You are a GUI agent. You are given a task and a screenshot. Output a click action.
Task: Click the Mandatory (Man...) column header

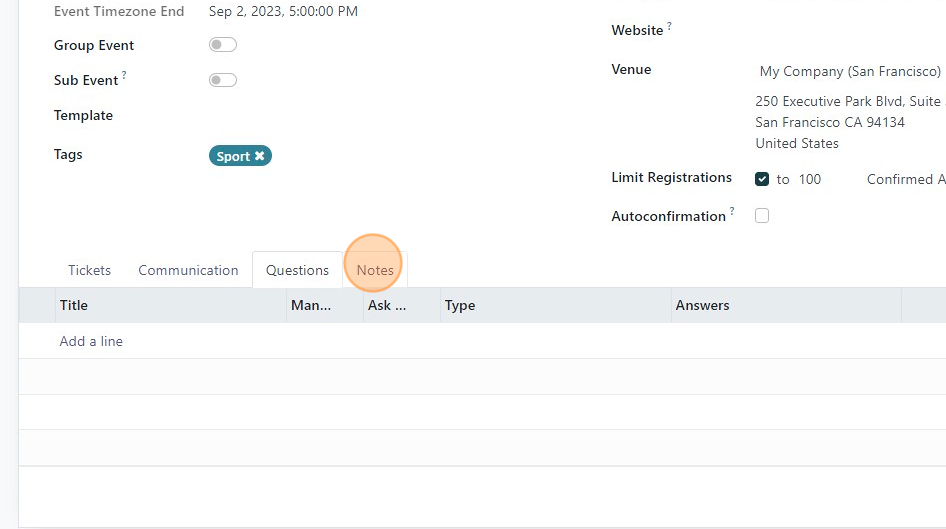point(325,305)
